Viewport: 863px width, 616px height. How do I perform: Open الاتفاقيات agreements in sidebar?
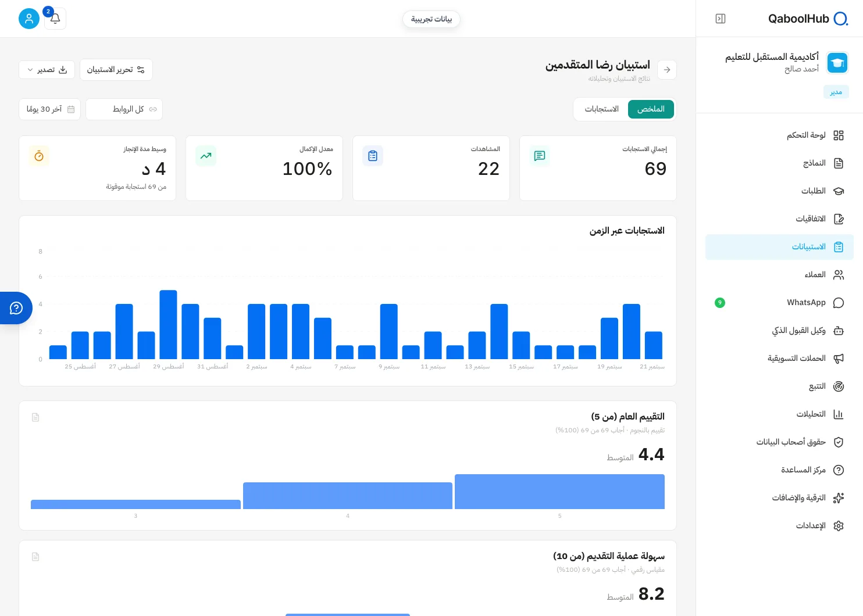tap(779, 219)
